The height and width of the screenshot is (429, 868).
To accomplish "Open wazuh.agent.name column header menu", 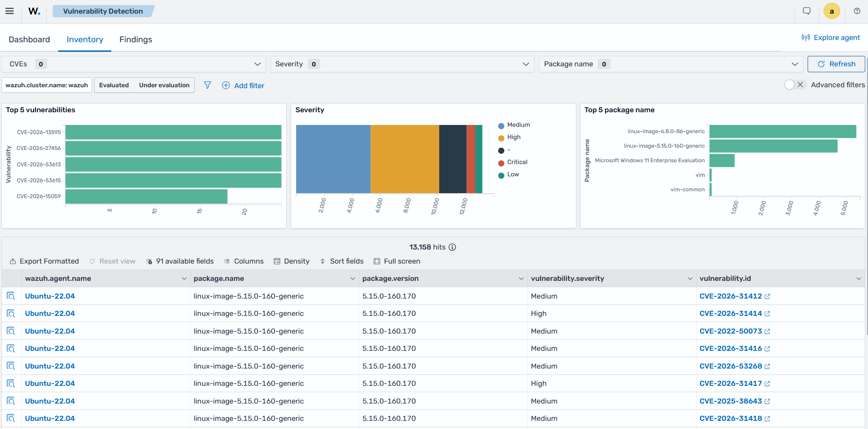I will [184, 279].
